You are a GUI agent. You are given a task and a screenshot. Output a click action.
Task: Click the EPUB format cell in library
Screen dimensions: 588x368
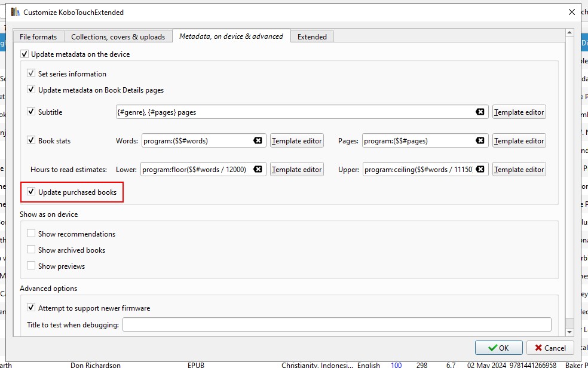(196, 364)
